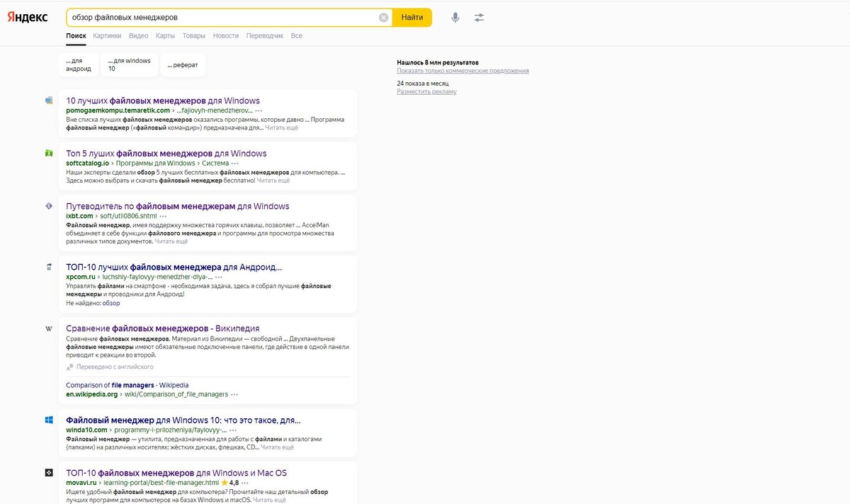This screenshot has width=850, height=504.
Task: Open search settings sliders icon
Action: 480,17
